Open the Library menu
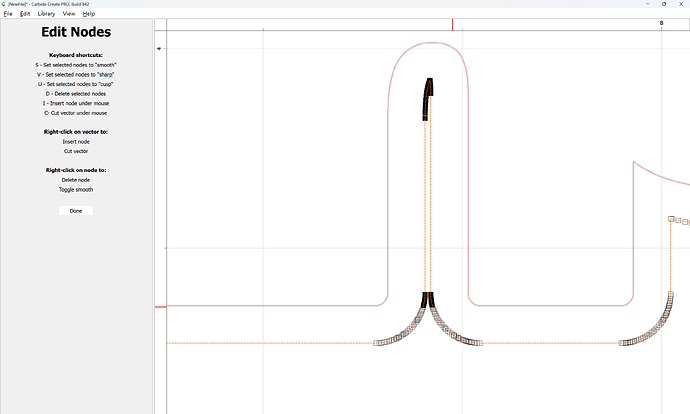The width and height of the screenshot is (690, 414). [x=46, y=14]
